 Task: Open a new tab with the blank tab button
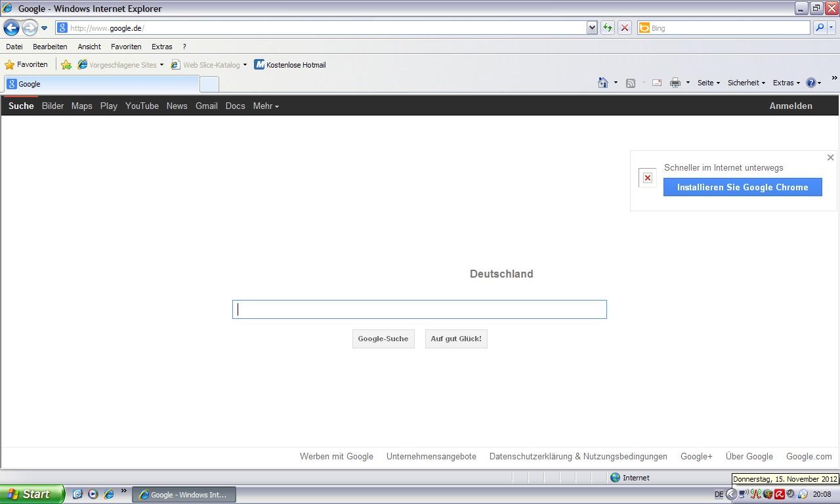click(209, 84)
